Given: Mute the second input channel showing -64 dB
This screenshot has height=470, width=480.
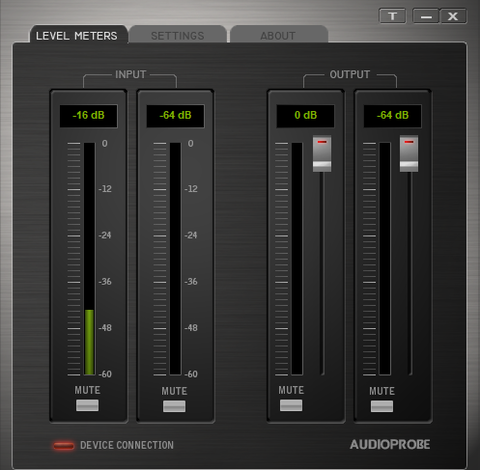Looking at the screenshot, I should 174,406.
